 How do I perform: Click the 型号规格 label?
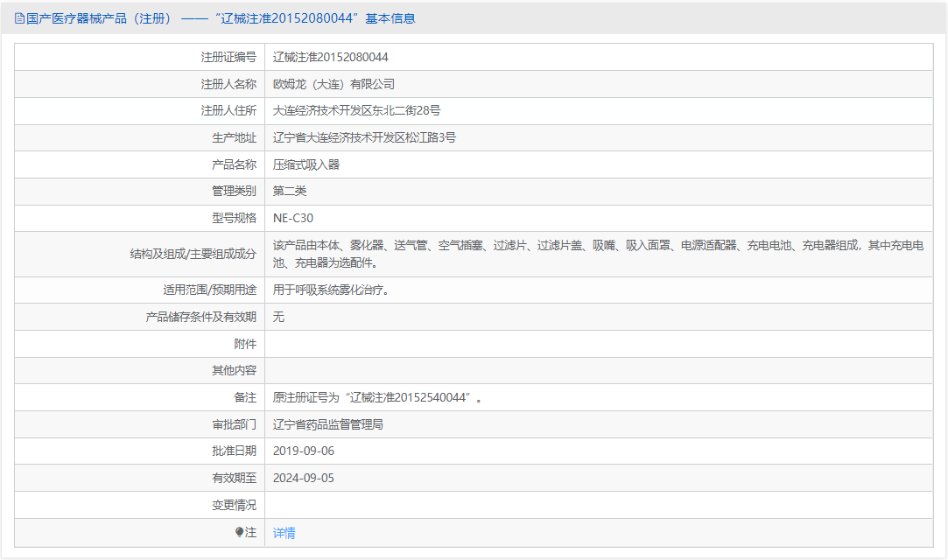(x=234, y=218)
